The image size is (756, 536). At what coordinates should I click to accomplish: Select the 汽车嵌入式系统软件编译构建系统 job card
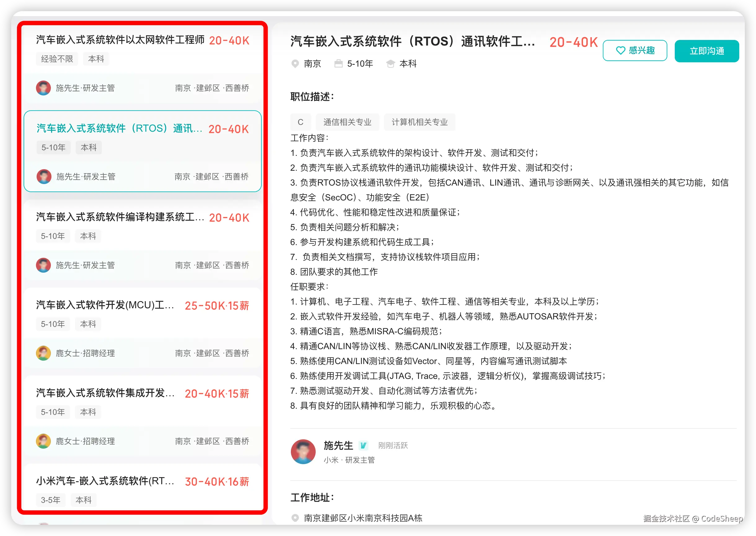120,217
